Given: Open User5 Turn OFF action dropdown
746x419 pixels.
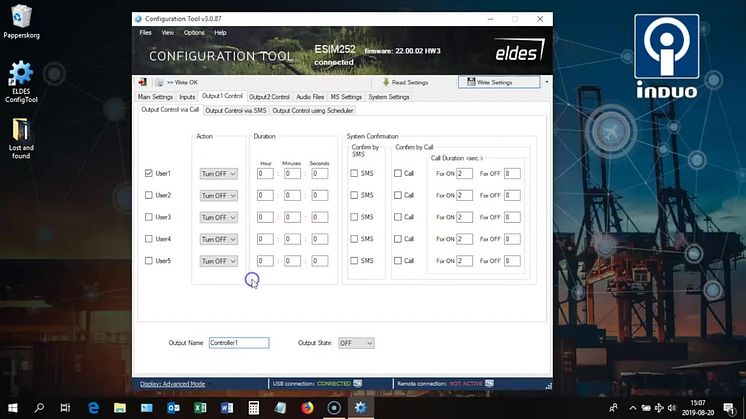Looking at the screenshot, I should 218,261.
